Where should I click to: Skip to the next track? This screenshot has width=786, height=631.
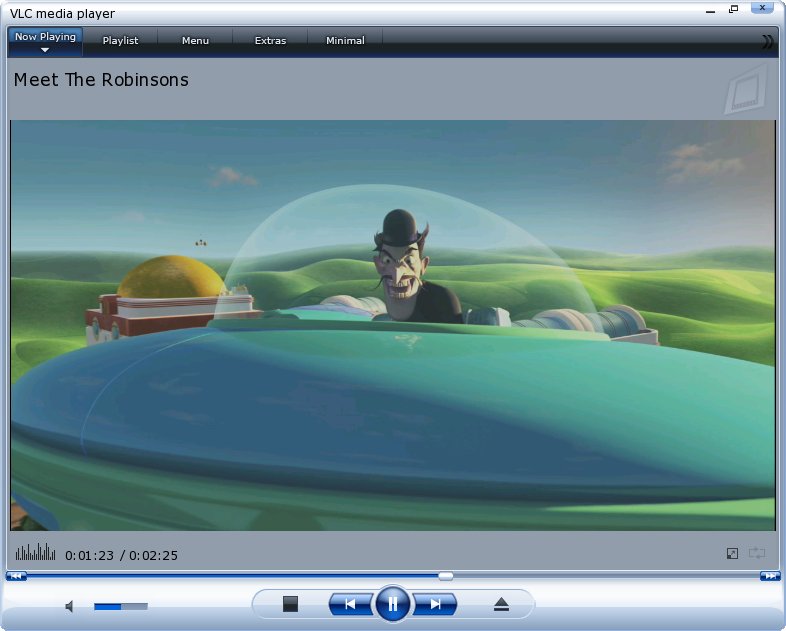click(435, 604)
